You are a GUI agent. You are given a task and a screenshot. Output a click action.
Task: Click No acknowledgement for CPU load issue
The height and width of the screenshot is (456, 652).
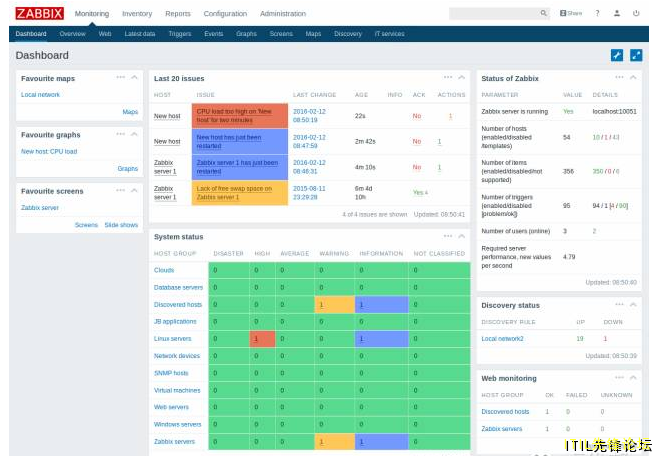pos(417,116)
